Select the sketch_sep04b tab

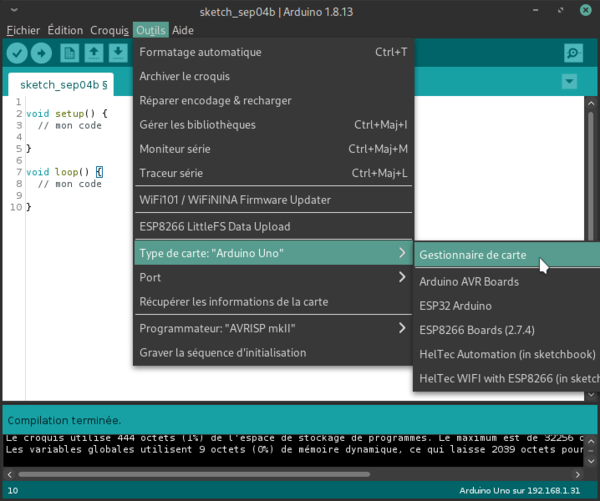click(x=61, y=85)
